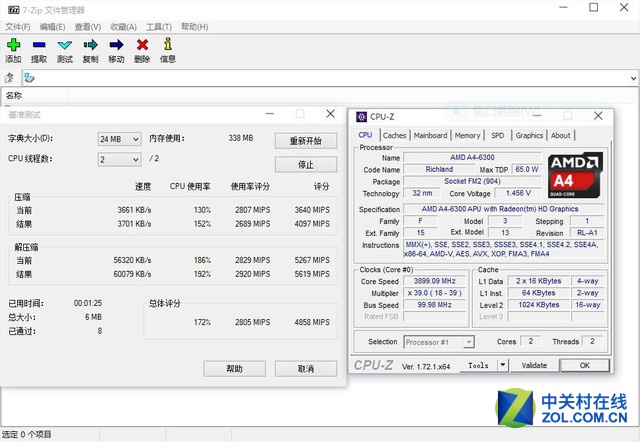The height and width of the screenshot is (442, 640).
Task: Switch to the Memory tab in CPU-Z
Action: click(x=467, y=135)
